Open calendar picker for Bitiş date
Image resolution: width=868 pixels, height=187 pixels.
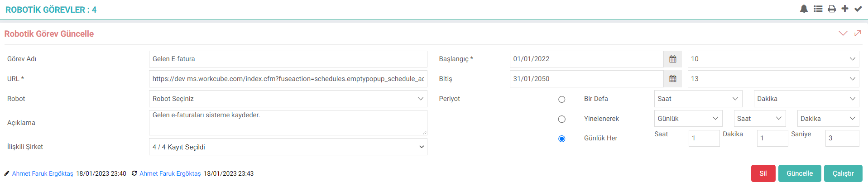pos(673,79)
